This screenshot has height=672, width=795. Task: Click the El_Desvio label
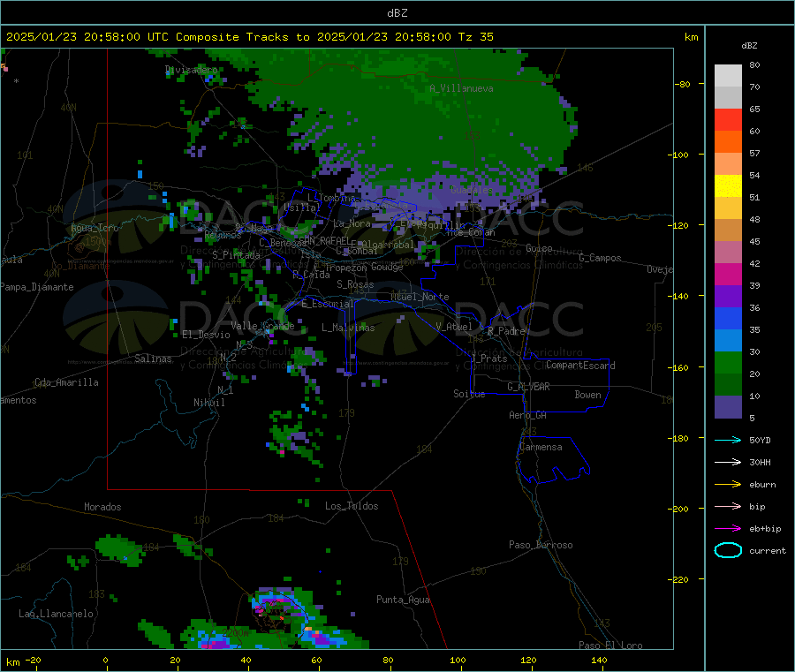coord(207,335)
